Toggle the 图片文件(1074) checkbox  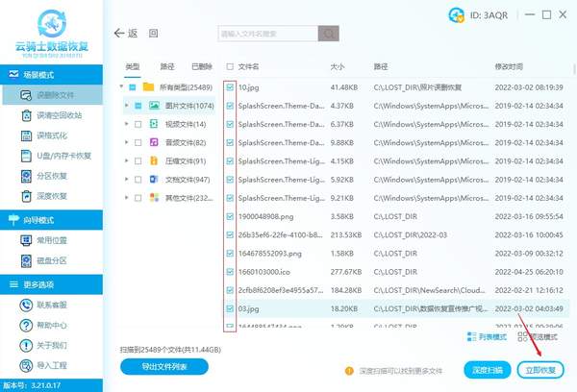pos(138,106)
